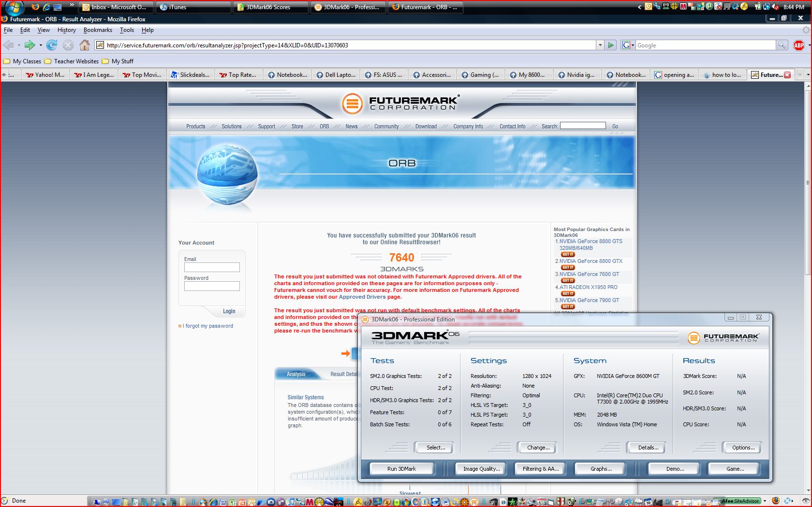Click the green Go arrow beside the URL bar

[611, 45]
